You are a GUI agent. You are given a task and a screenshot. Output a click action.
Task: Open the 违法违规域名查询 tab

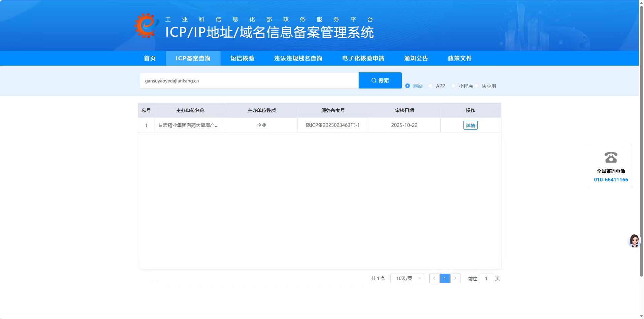click(x=298, y=58)
